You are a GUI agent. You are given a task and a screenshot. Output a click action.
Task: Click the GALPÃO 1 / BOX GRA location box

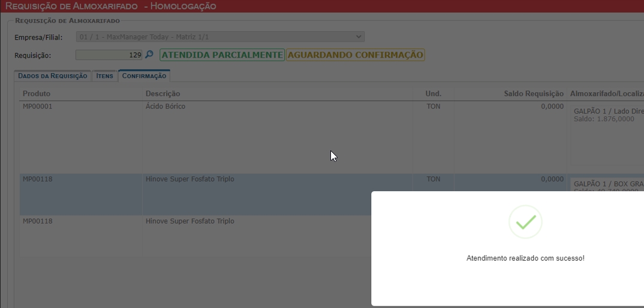coord(607,185)
